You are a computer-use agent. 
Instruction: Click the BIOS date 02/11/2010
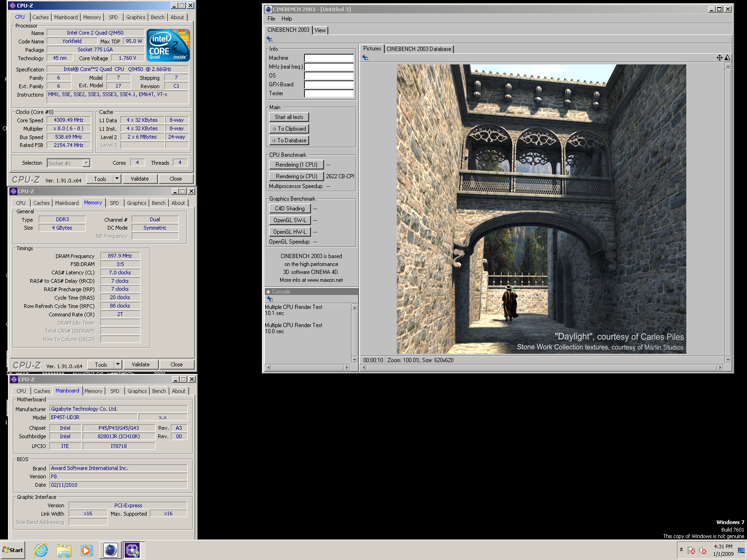pyautogui.click(x=119, y=485)
